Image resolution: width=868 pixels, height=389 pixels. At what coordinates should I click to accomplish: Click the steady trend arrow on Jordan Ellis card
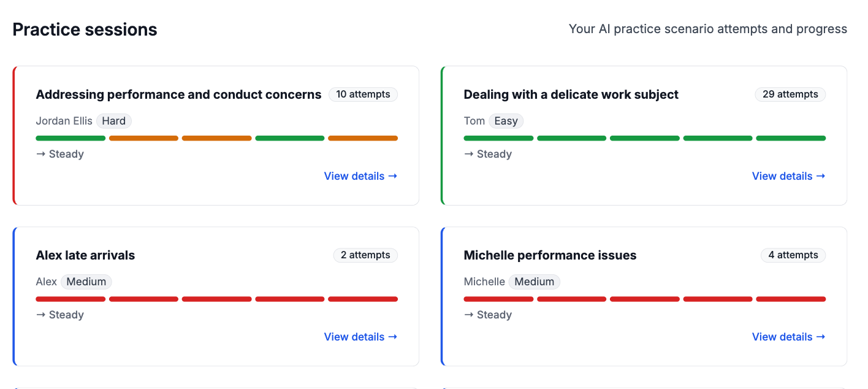pyautogui.click(x=40, y=153)
